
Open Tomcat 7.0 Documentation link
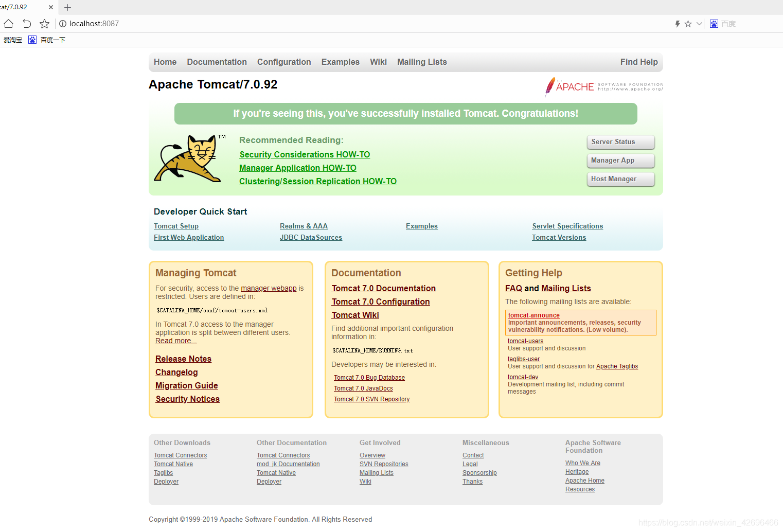[384, 288]
